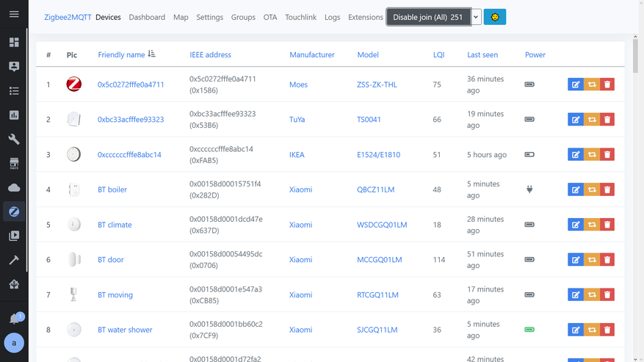Open the Touchlink tab
Screen dimensions: 644x362
point(300,18)
